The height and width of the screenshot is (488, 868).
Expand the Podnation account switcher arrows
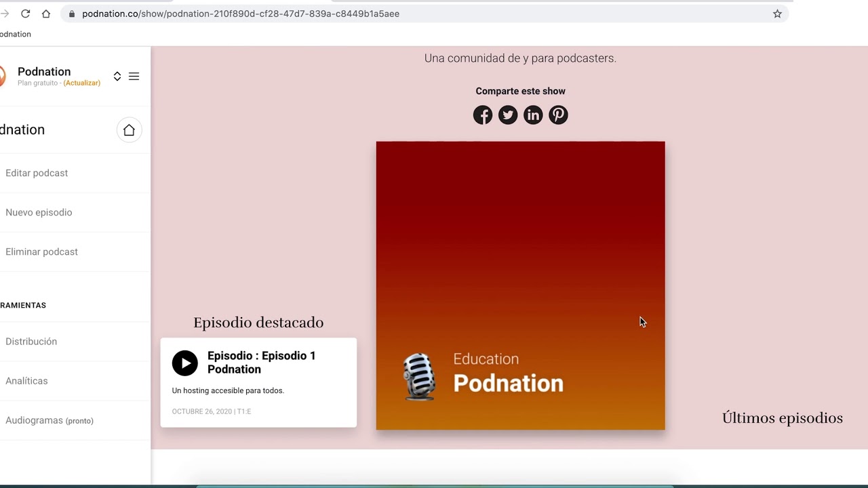point(117,77)
